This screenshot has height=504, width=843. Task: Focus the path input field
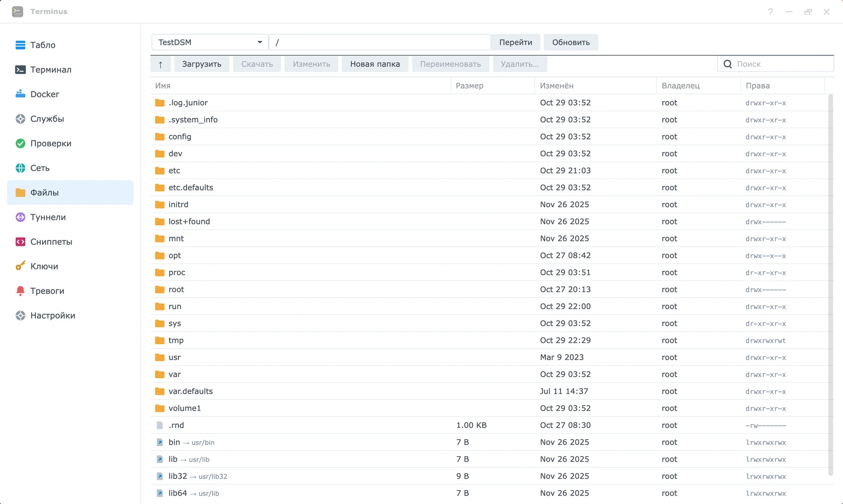(380, 42)
